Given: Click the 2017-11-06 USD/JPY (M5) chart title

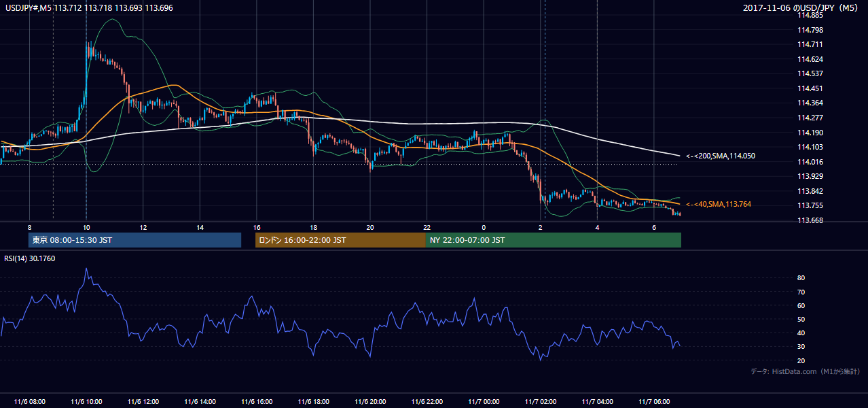Looking at the screenshot, I should (x=801, y=8).
